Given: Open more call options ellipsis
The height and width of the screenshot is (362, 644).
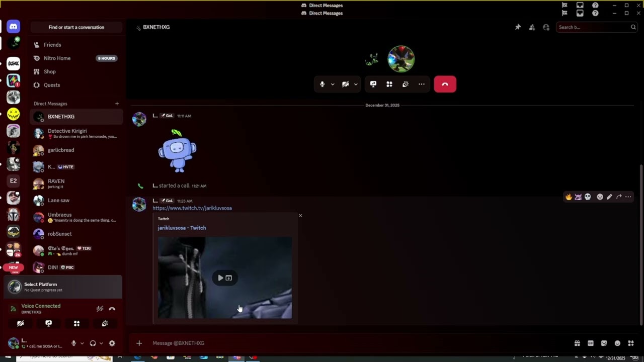Looking at the screenshot, I should click(x=422, y=84).
